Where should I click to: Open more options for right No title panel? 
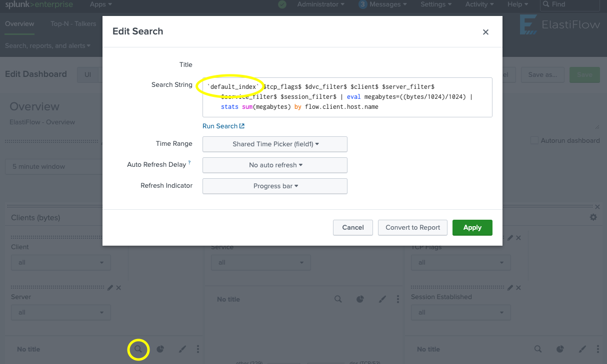click(x=598, y=349)
